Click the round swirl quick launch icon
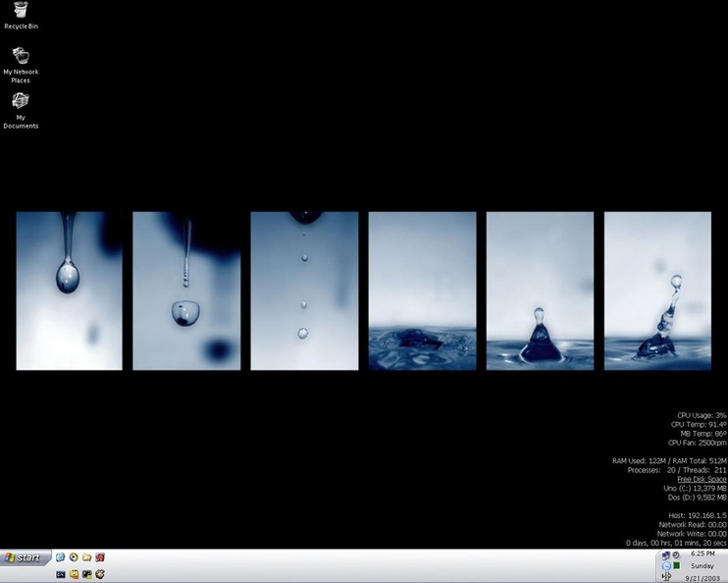This screenshot has width=728, height=583. [100, 574]
